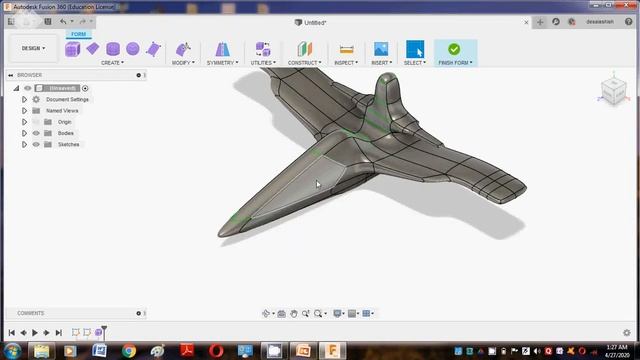Click the Orbit tool in navigation bar
640x360 pixels.
click(x=266, y=313)
